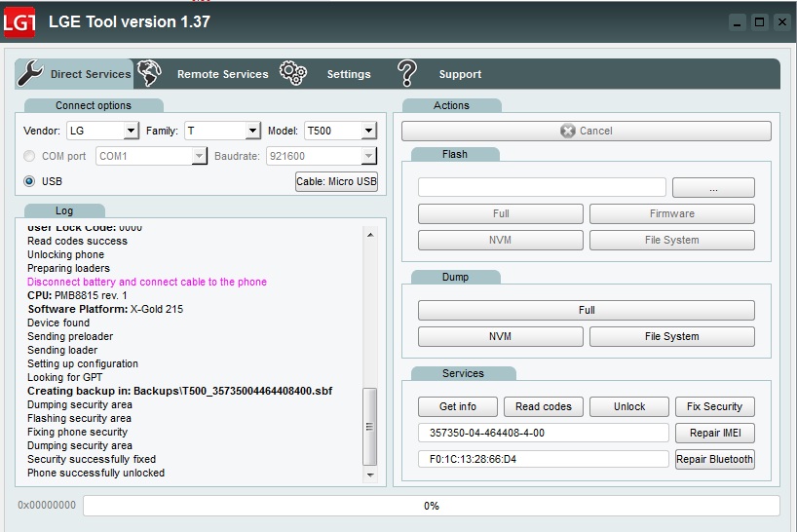797x532 pixels.
Task: Click the Fix Security button
Action: [714, 406]
